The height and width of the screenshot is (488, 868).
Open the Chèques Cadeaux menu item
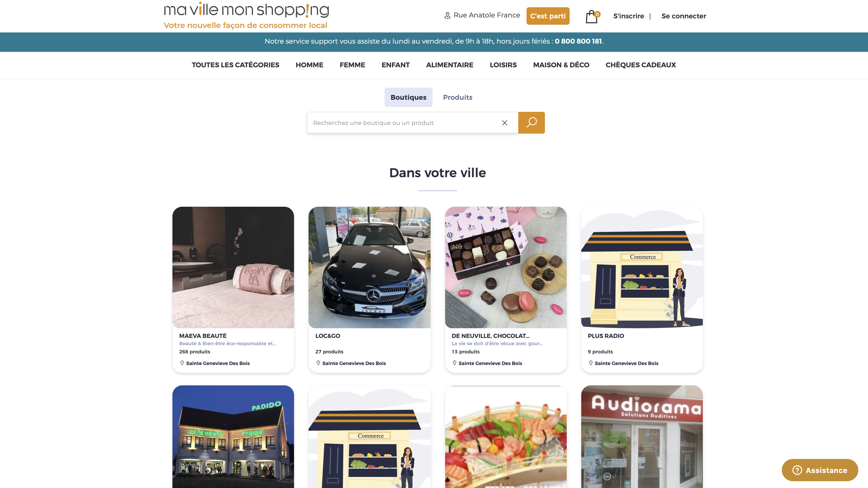(641, 65)
